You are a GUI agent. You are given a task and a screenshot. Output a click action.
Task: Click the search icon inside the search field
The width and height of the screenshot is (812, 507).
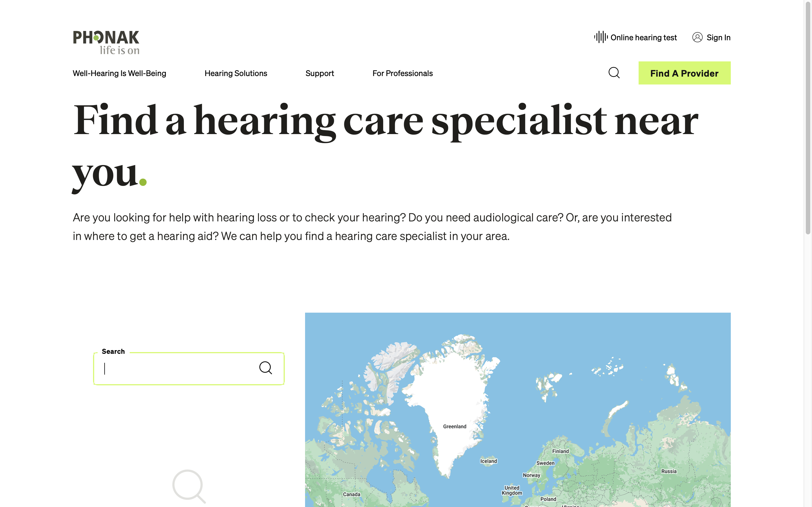(265, 368)
